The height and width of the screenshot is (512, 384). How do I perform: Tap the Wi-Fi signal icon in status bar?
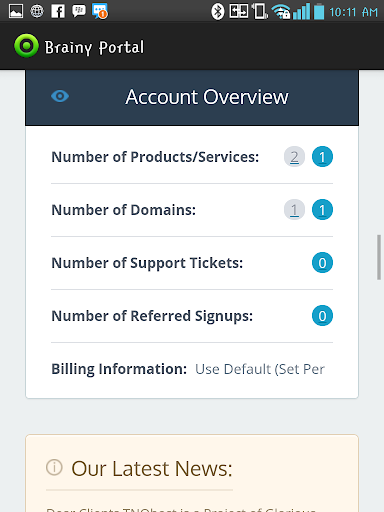(281, 12)
